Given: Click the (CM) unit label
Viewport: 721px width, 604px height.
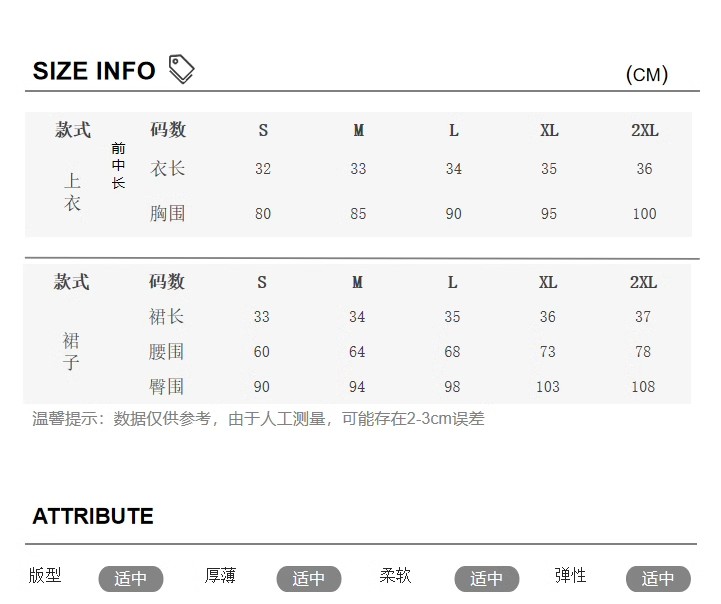Looking at the screenshot, I should (x=647, y=74).
